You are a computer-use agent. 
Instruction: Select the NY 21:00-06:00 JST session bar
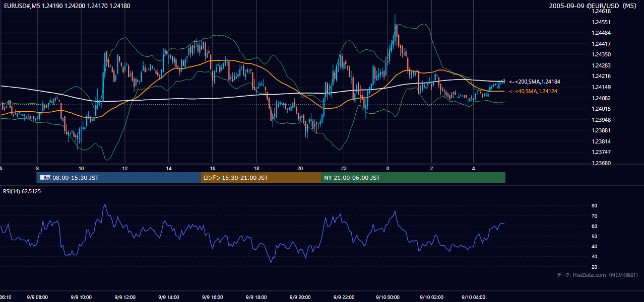point(413,178)
